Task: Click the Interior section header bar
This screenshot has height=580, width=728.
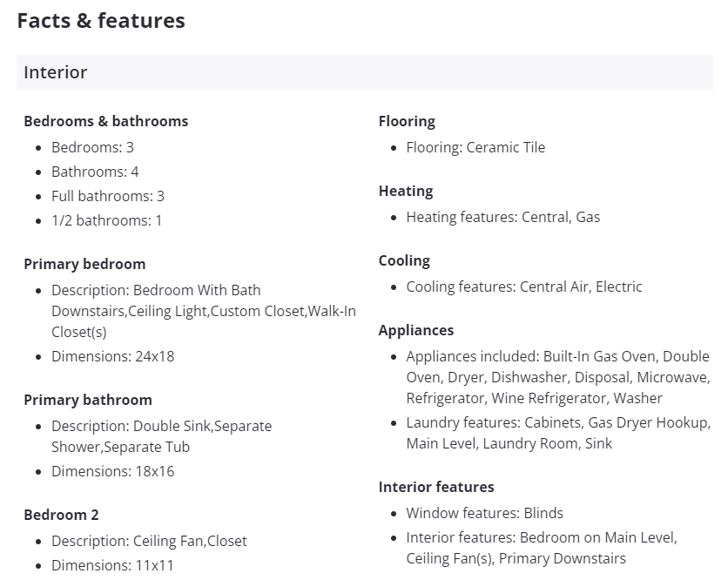Action: [364, 72]
